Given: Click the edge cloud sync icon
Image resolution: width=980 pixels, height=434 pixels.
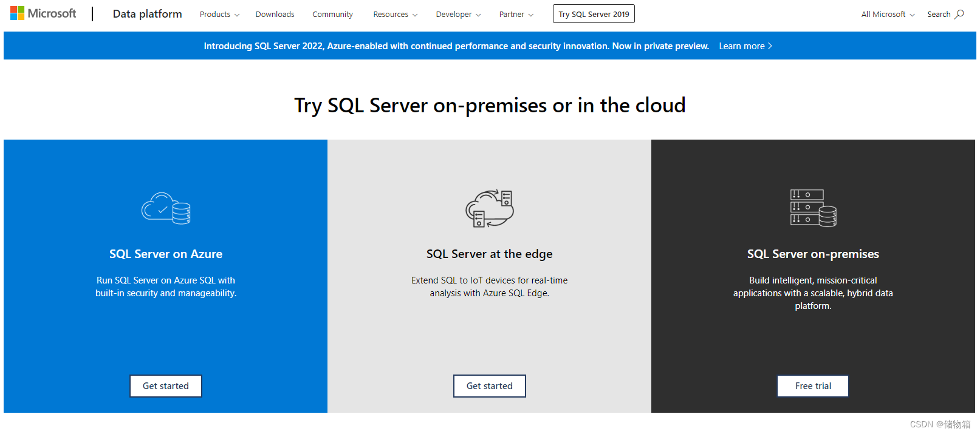Looking at the screenshot, I should [490, 208].
